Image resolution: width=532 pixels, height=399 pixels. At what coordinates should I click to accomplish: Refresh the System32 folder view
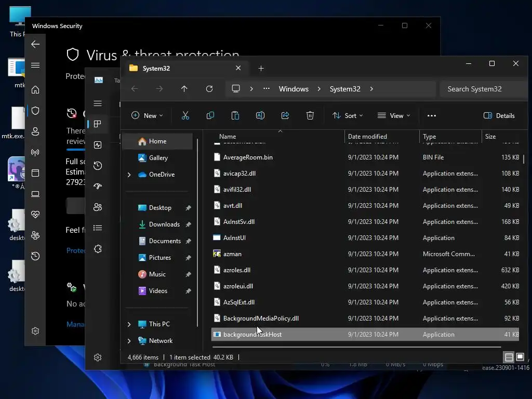click(x=209, y=89)
